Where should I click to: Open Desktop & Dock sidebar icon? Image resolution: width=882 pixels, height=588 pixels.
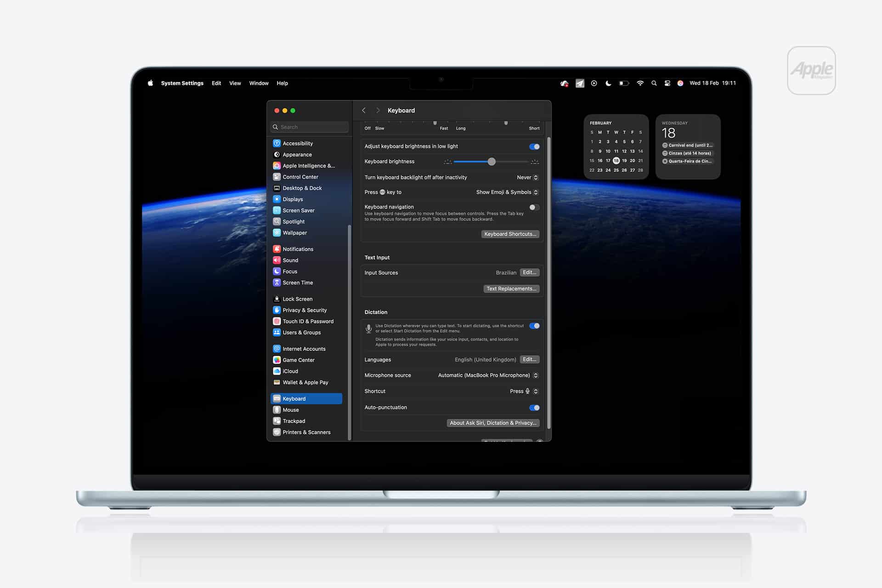coord(277,188)
